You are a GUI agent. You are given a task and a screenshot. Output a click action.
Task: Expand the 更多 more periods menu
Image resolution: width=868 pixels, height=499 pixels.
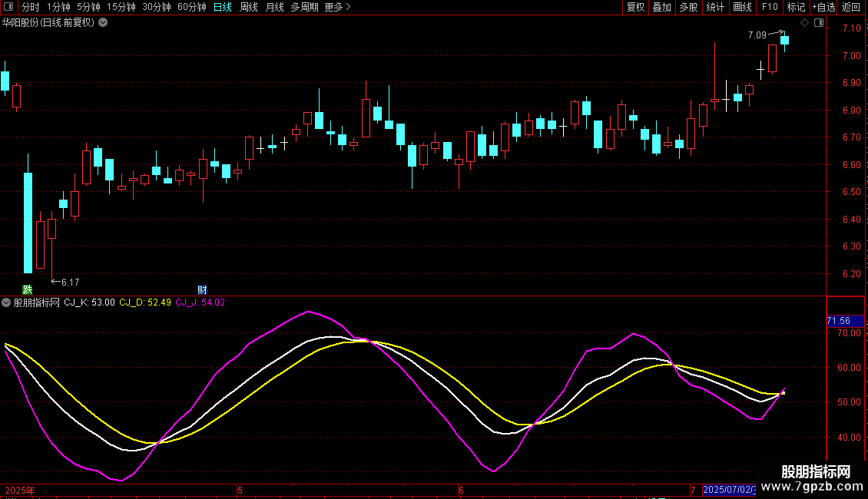pyautogui.click(x=337, y=7)
